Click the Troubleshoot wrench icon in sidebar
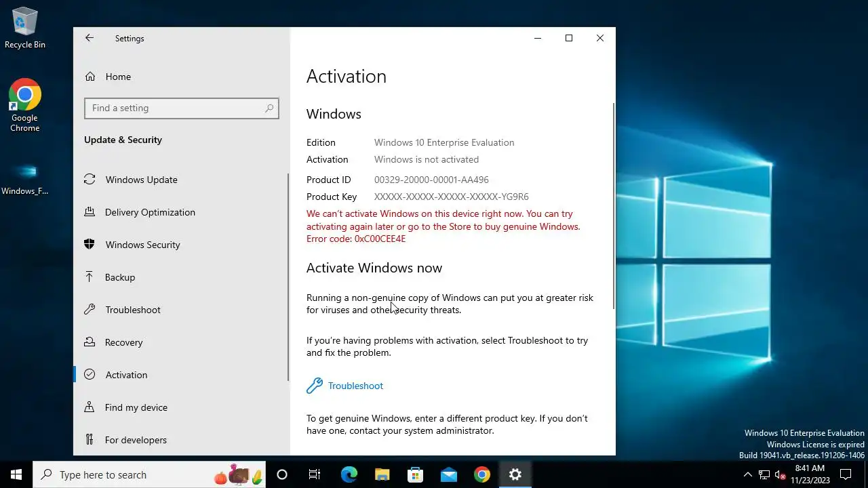 pos(90,310)
